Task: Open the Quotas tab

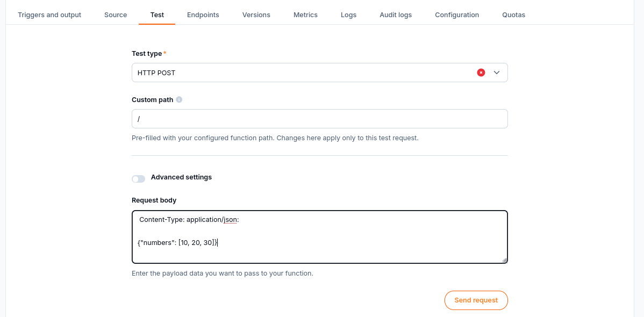Action: pyautogui.click(x=513, y=15)
